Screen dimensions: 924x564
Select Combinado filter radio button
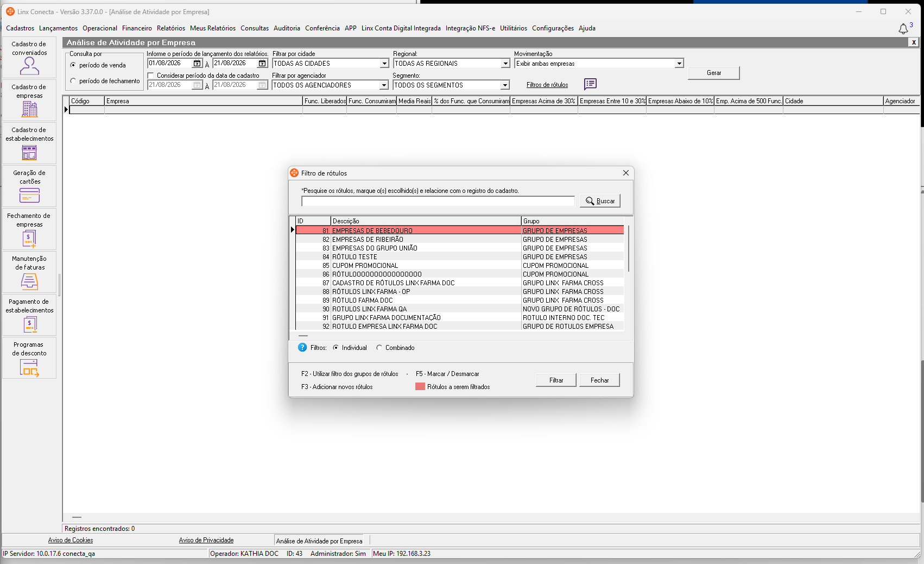coord(379,348)
